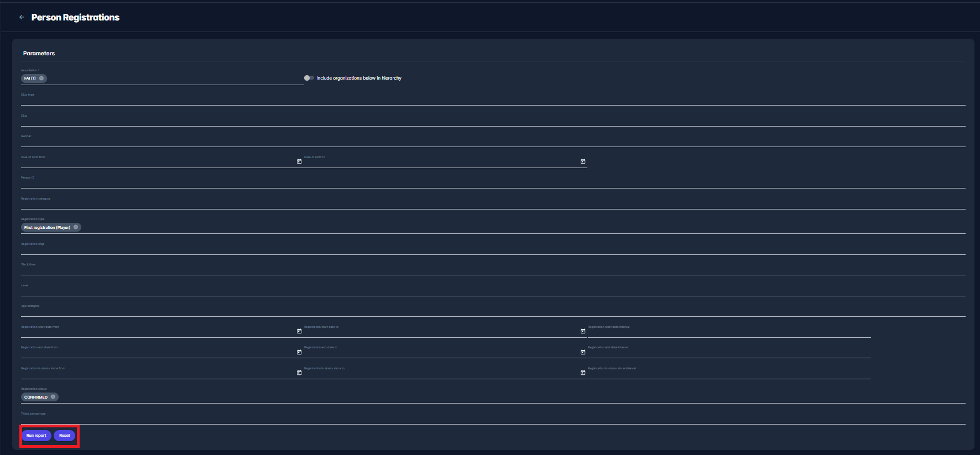
Task: Open calendar for Date of birth to
Action: click(583, 161)
